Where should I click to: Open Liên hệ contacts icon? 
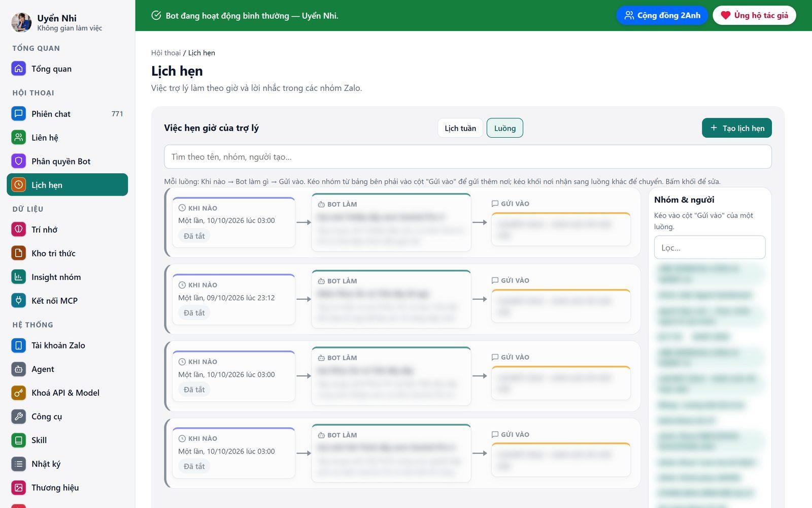(19, 137)
